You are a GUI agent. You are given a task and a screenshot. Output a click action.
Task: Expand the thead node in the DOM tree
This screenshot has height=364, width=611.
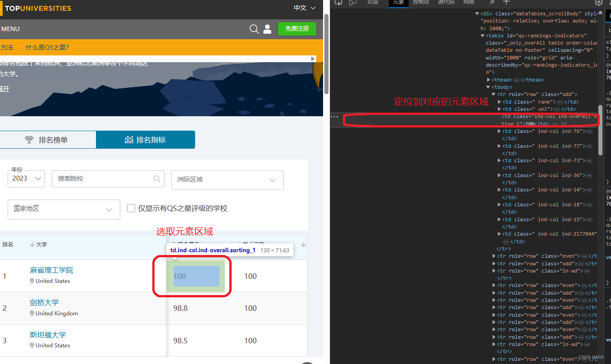[x=488, y=80]
